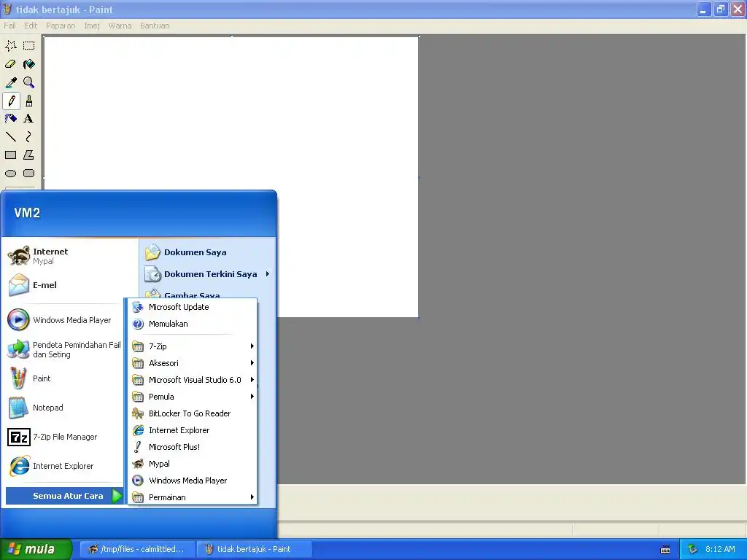The height and width of the screenshot is (560, 747).
Task: Select the Brush tool
Action: [x=29, y=101]
